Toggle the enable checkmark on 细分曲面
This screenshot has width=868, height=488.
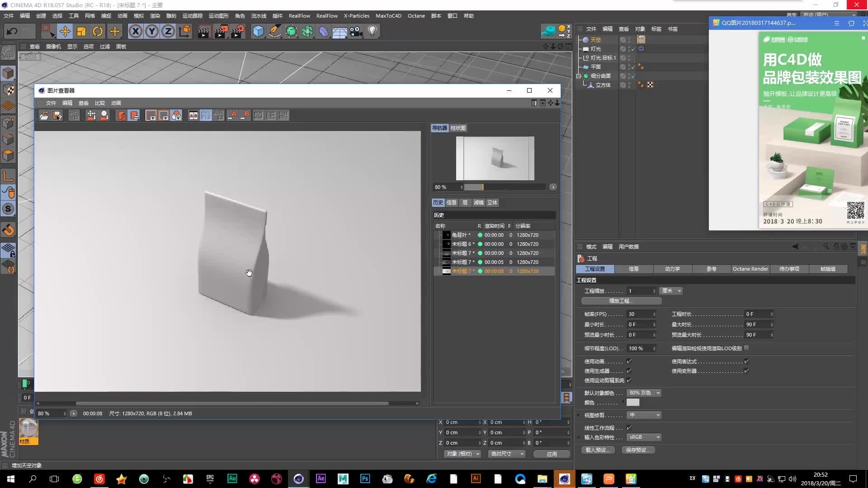(633, 76)
